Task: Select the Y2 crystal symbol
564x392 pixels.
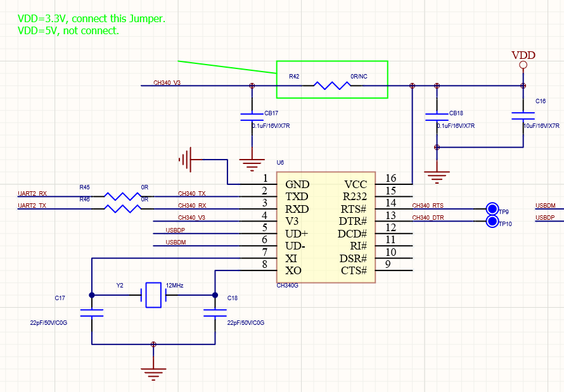Action: [153, 295]
